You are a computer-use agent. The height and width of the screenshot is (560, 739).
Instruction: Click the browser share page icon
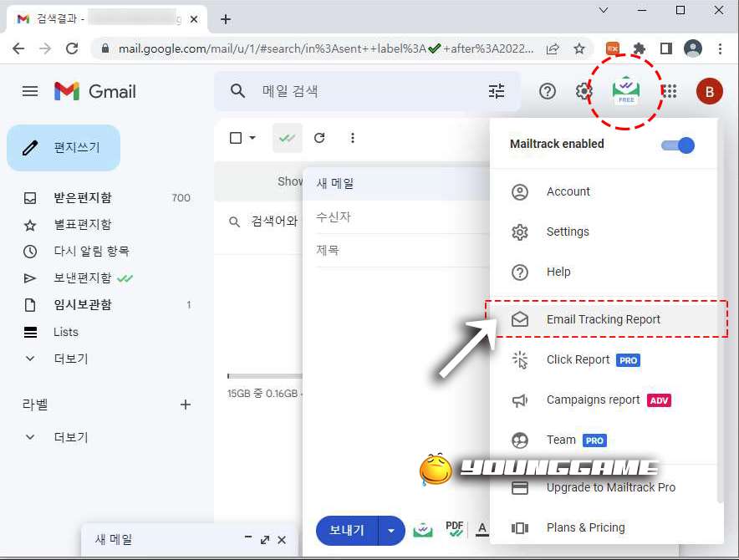tap(553, 48)
